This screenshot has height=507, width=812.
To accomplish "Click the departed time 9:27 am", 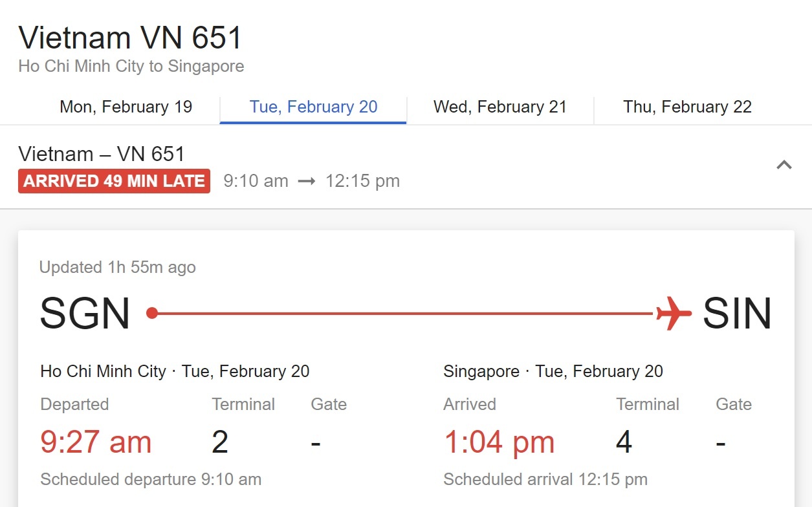I will [x=95, y=442].
